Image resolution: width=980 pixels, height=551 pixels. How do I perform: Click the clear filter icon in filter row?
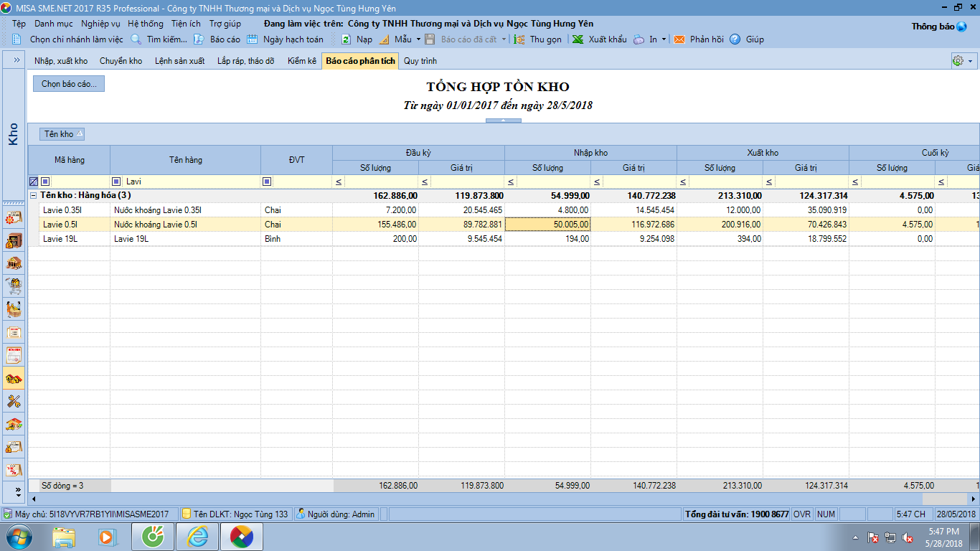click(33, 182)
